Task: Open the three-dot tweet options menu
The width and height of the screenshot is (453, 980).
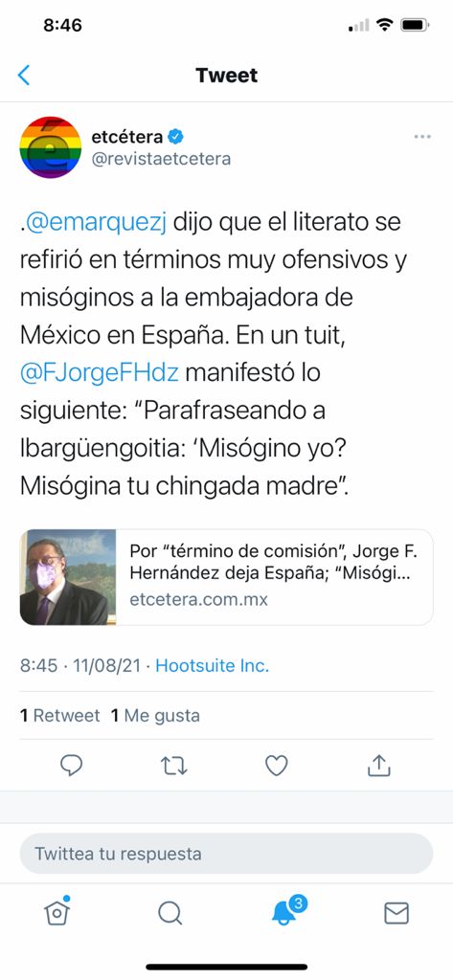Action: [422, 137]
